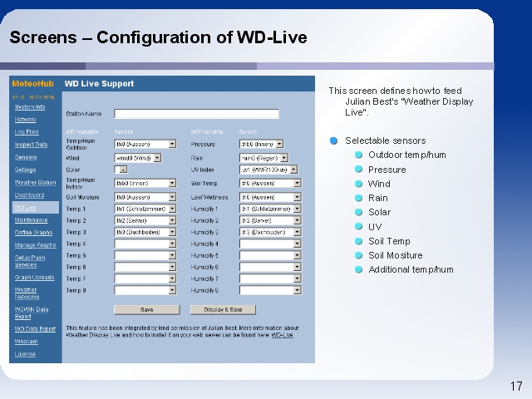The width and height of the screenshot is (532, 399).
Task: Open Weather Networks sidebar link
Action: click(27, 293)
